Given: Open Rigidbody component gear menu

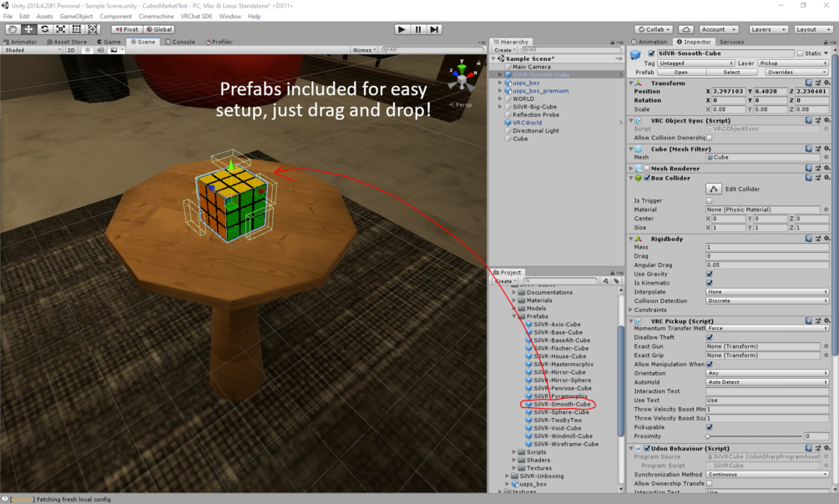Looking at the screenshot, I should tap(827, 239).
